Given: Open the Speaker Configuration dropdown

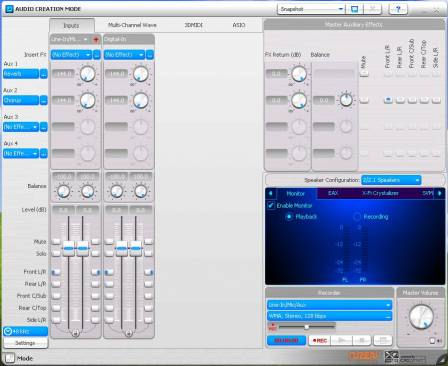Looking at the screenshot, I should [391, 180].
